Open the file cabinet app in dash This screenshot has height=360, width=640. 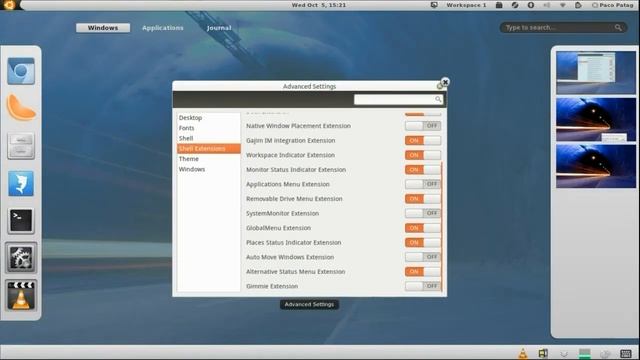[x=21, y=145]
